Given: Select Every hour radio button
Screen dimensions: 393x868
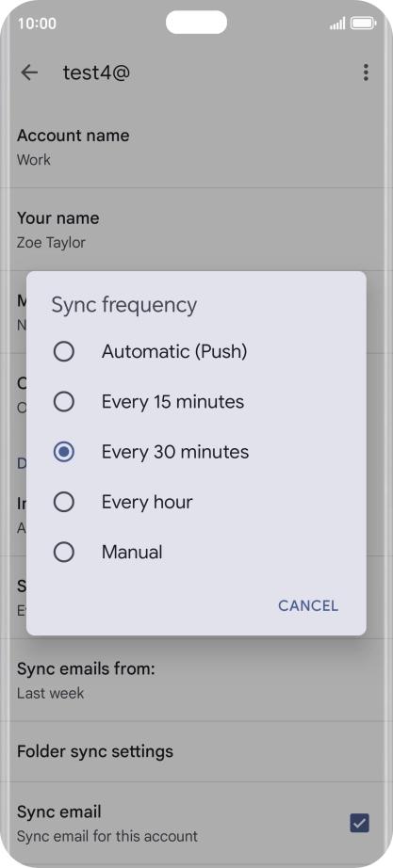Looking at the screenshot, I should click(64, 502).
